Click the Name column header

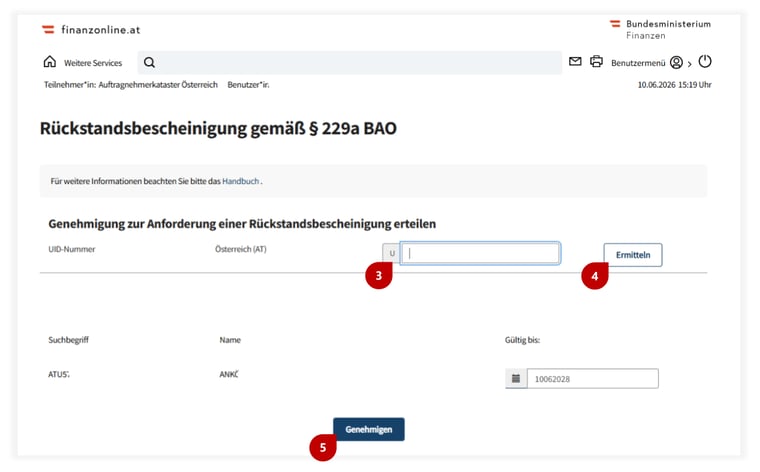coord(230,340)
